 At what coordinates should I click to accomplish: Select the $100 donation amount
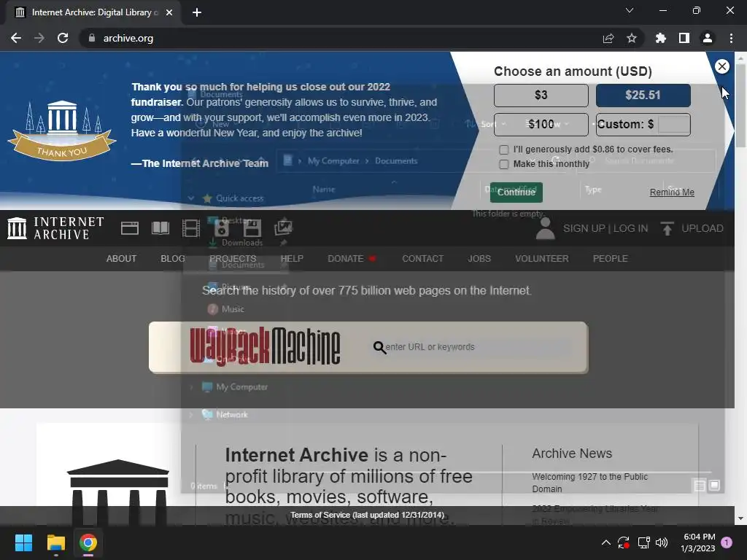(541, 124)
